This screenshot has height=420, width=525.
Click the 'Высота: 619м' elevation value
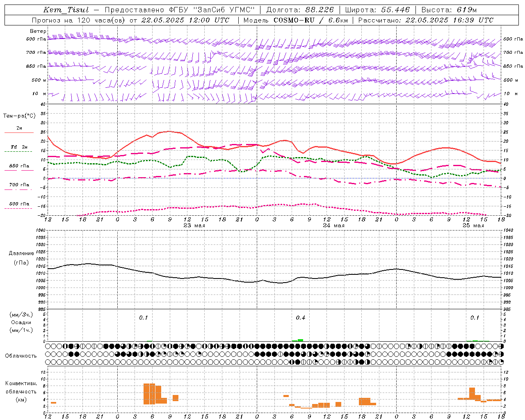(449, 10)
